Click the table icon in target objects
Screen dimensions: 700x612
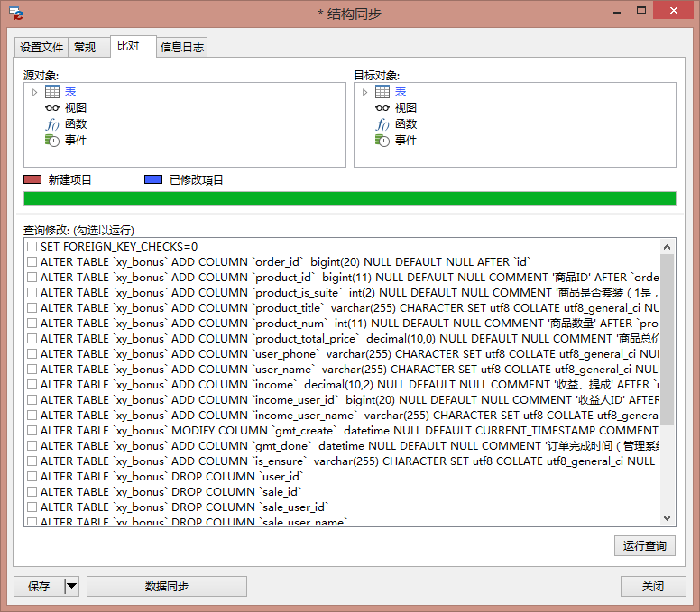point(382,92)
